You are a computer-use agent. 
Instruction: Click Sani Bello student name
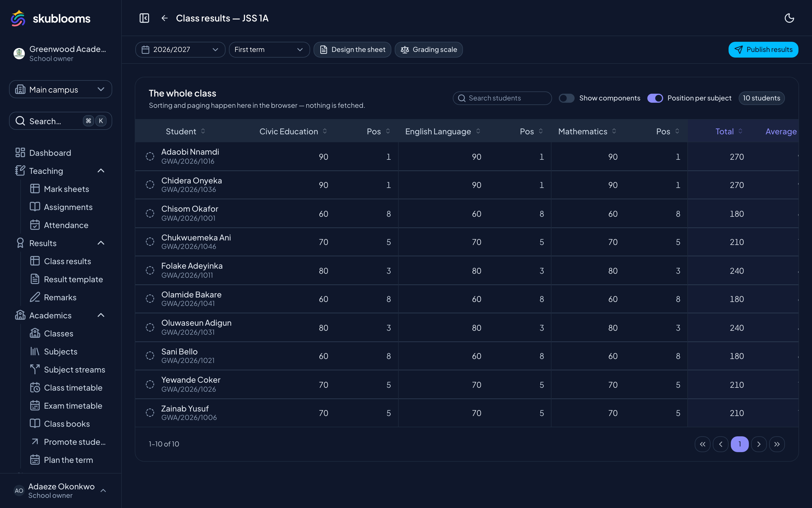[x=179, y=351]
